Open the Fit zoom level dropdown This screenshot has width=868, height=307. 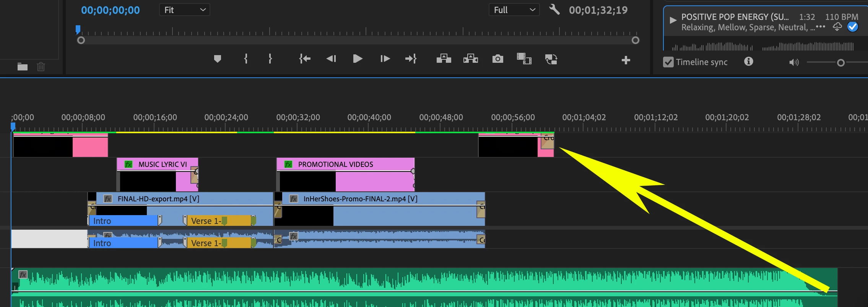pos(185,10)
